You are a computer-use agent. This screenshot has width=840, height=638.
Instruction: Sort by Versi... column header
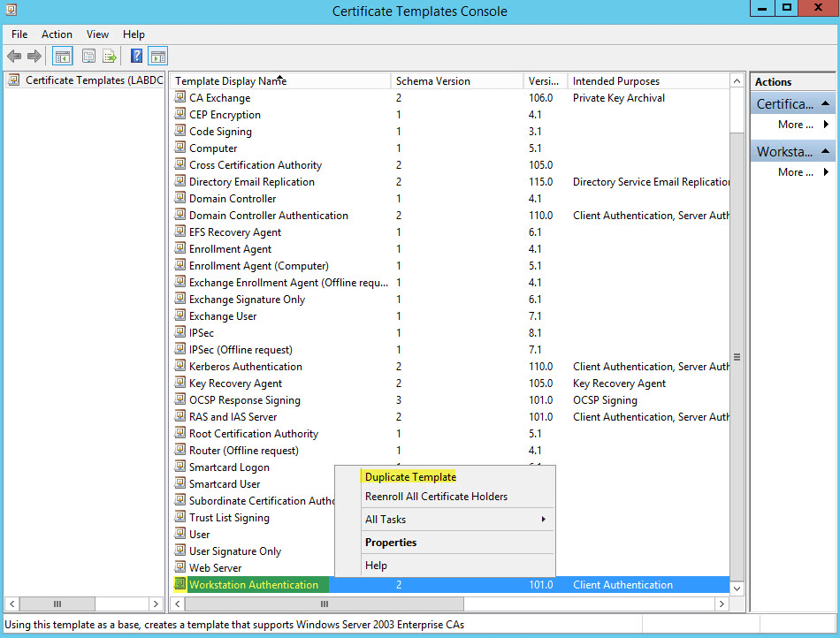click(546, 80)
